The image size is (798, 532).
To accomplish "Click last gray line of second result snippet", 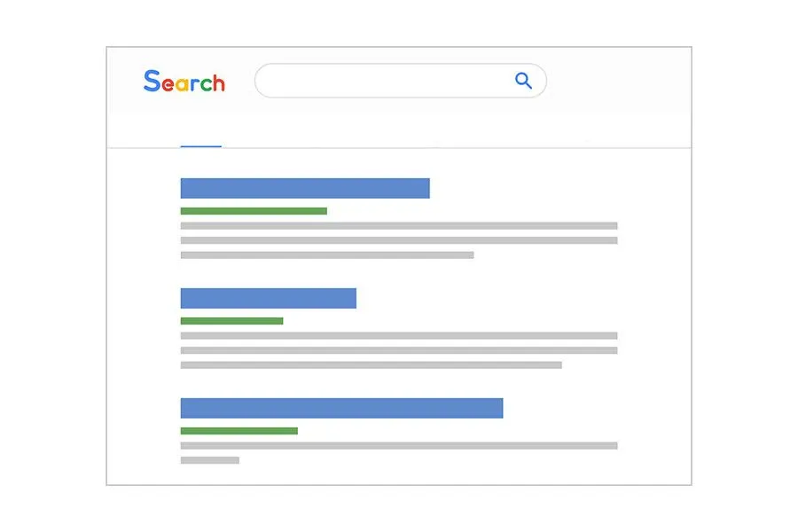I will click(x=371, y=365).
